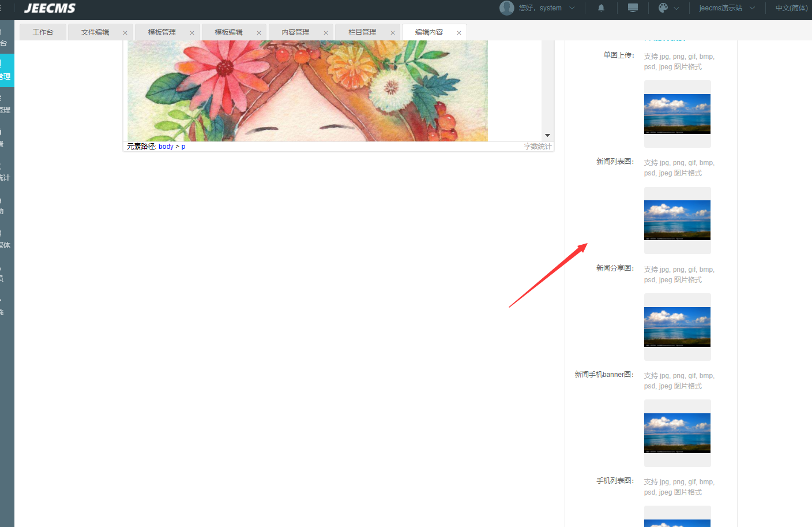Switch to the 工作台 tab

[x=43, y=32]
